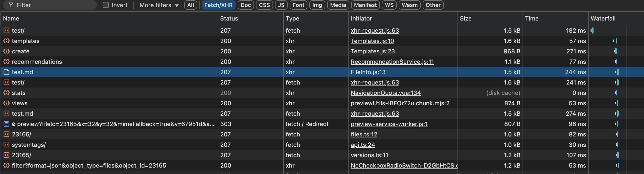Screen dimensions: 644x174
Task: Open the FileInfo.js:13 initiator link
Action: pyautogui.click(x=368, y=72)
